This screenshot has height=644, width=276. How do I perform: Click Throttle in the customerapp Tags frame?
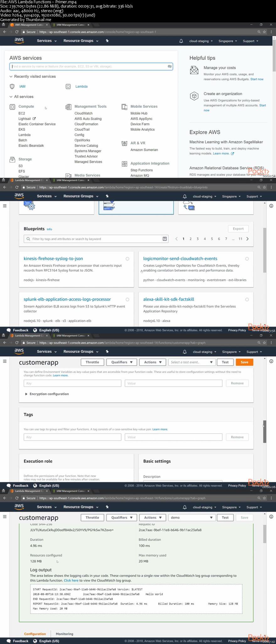tap(92, 362)
